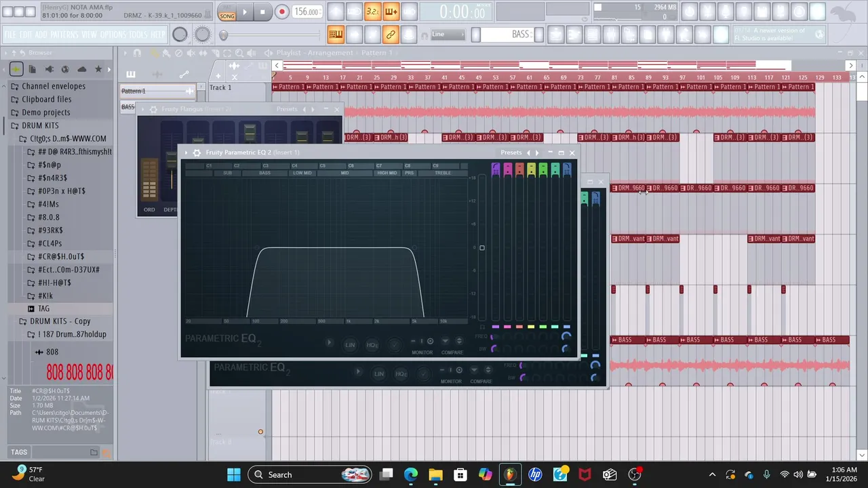
Task: Toggle the record button
Action: pos(281,12)
